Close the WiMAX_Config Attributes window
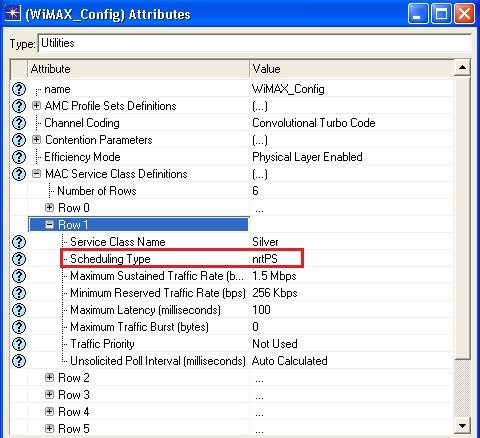Image resolution: width=480 pixels, height=438 pixels. coord(464,14)
